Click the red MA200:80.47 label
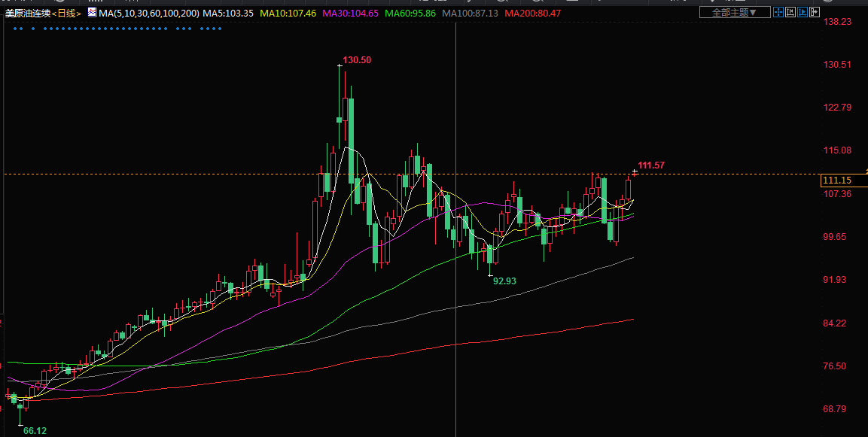868x437 pixels. pyautogui.click(x=533, y=14)
